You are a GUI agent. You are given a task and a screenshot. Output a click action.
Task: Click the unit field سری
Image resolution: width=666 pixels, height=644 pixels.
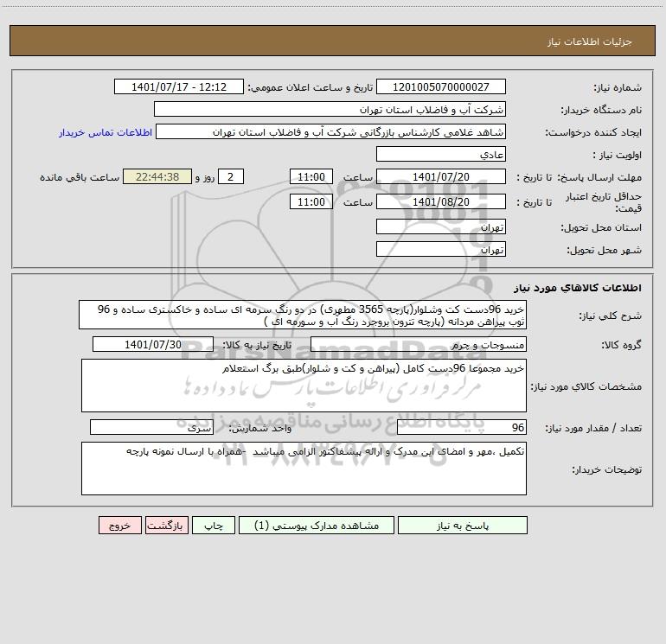[x=151, y=428]
